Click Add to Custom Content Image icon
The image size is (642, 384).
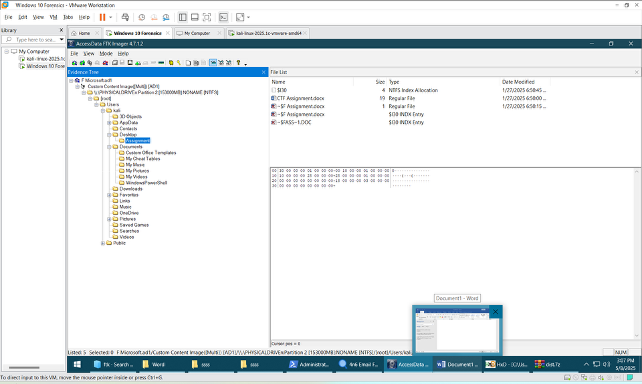click(x=138, y=63)
